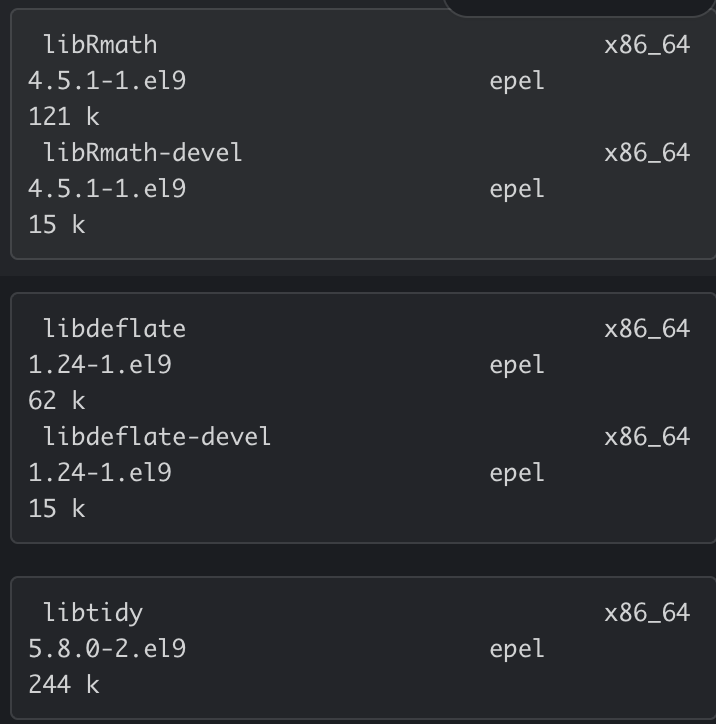
Task: Select the libRmath-devel package name
Action: (x=142, y=153)
